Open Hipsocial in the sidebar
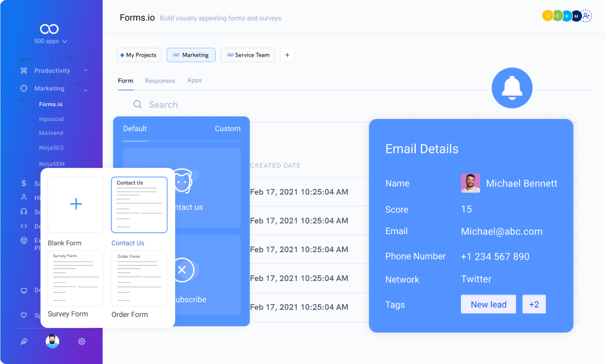 coord(51,119)
